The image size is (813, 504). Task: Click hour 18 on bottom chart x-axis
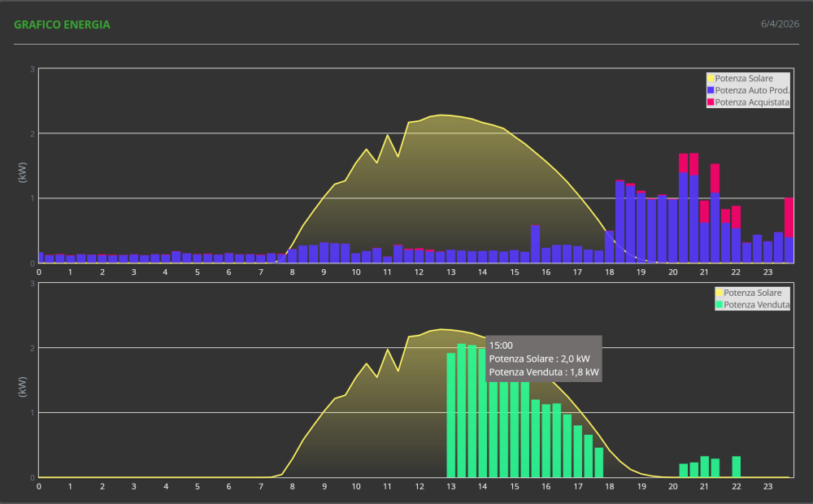tap(610, 487)
